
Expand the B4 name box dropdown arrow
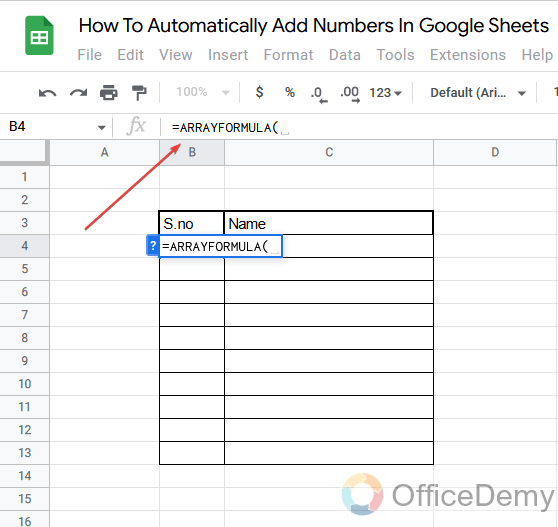pyautogui.click(x=102, y=127)
